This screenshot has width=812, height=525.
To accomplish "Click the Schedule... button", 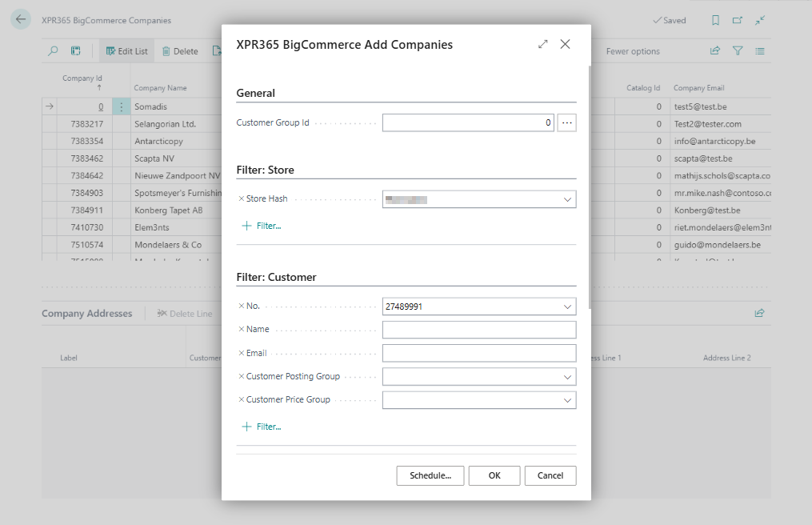I will coord(430,475).
